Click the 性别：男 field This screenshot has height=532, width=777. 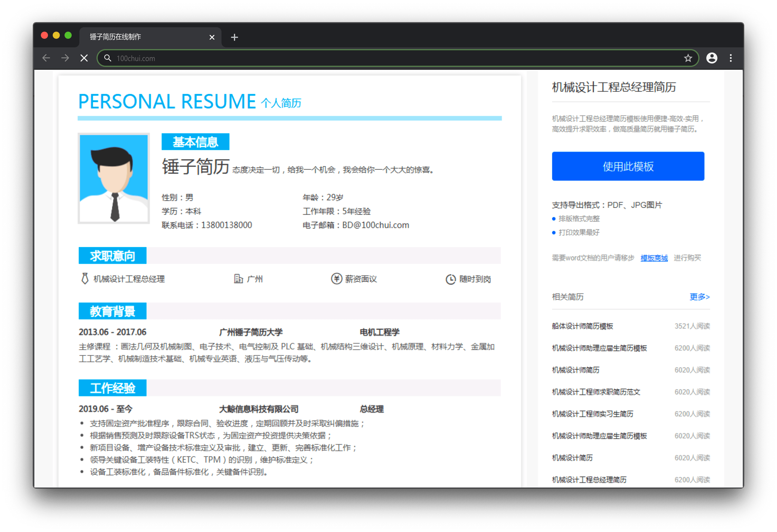178,197
